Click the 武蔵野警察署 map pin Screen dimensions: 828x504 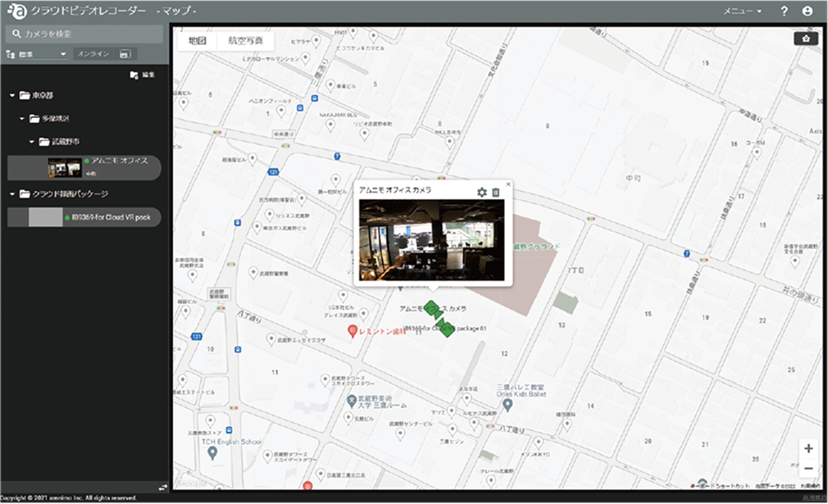253,271
